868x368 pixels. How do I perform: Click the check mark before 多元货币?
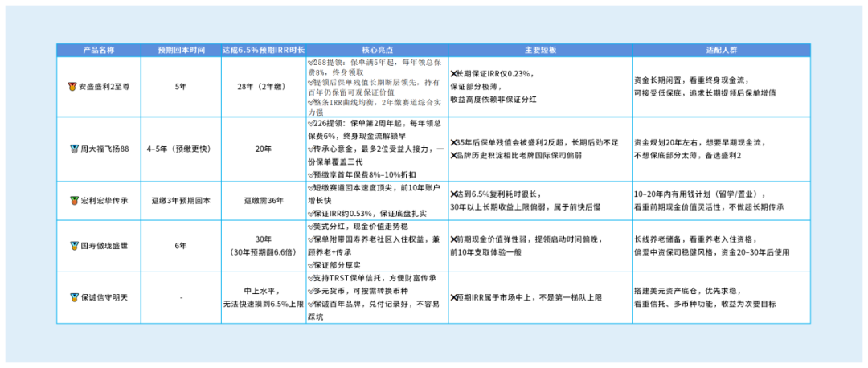(x=310, y=291)
